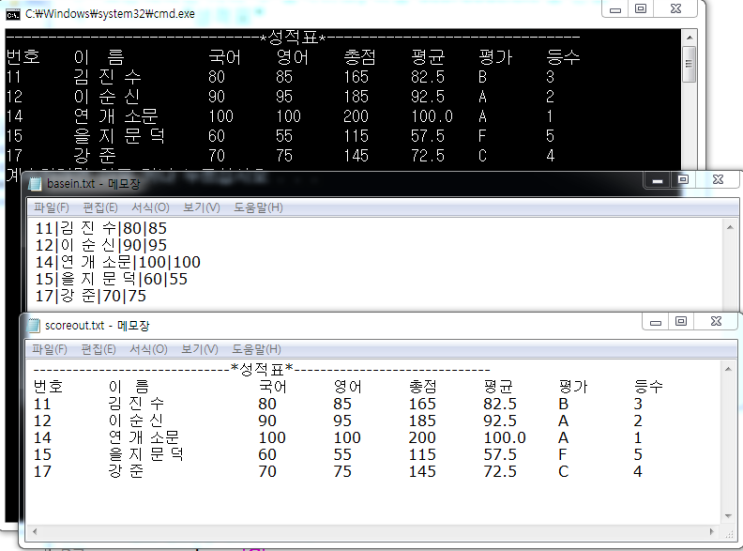This screenshot has height=551, width=743.
Task: Click name 연 개 소문 in cmd window
Action: (x=116, y=116)
